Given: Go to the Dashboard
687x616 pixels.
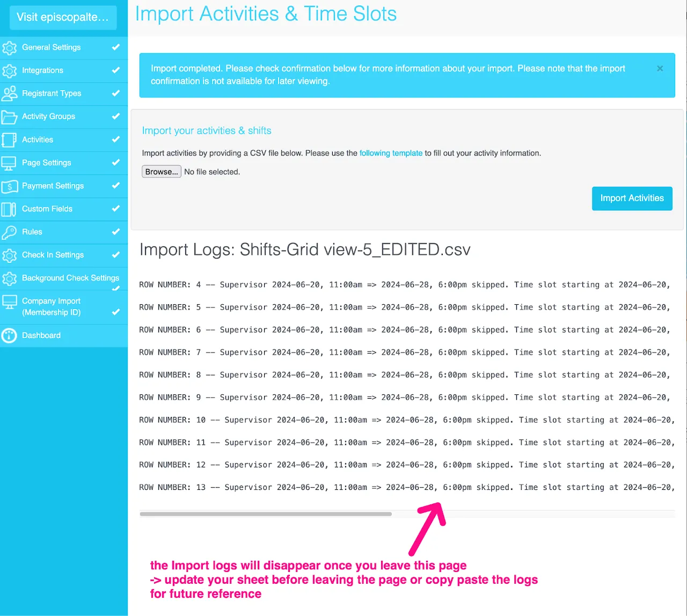Looking at the screenshot, I should pos(64,336).
